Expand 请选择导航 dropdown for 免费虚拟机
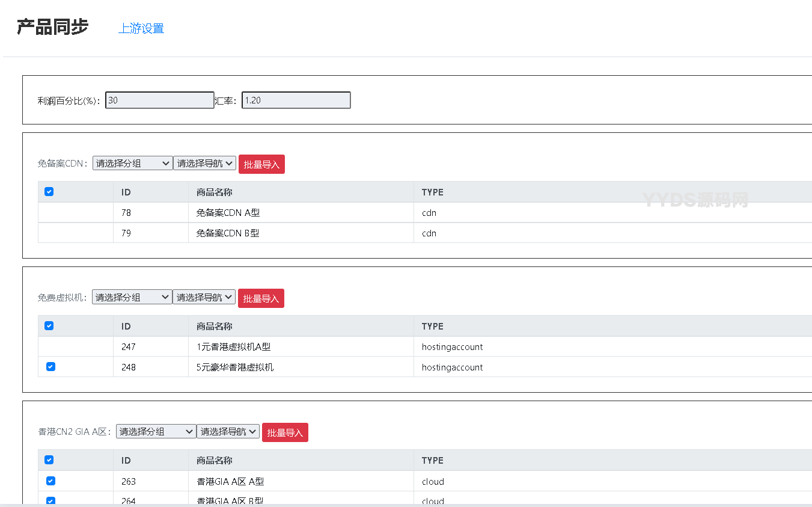Screen dimensions: 812x507 click(x=204, y=298)
